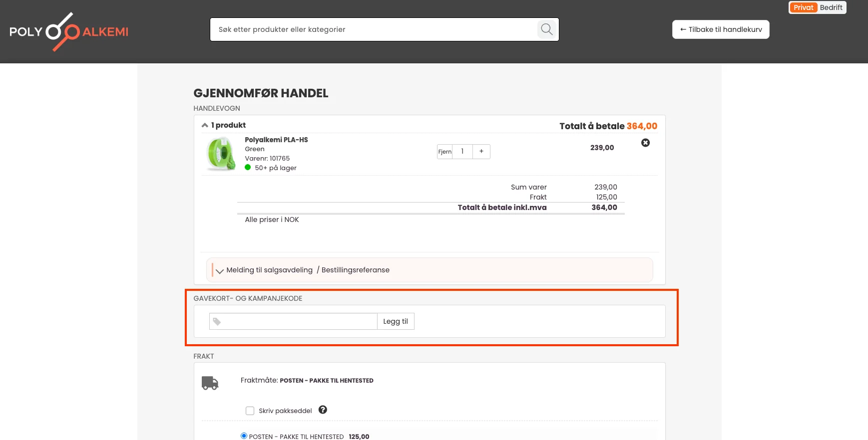Screen dimensions: 868x440
Task: Click Legg til to apply code
Action: pyautogui.click(x=395, y=321)
